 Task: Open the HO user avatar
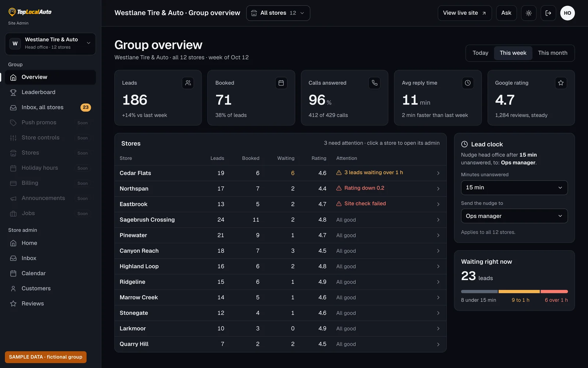pos(567,13)
